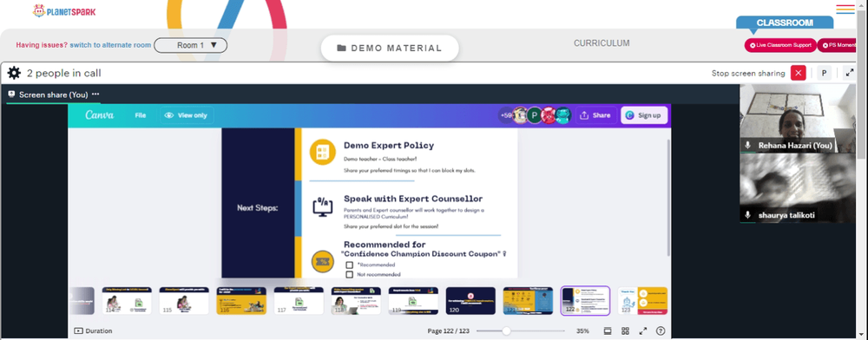Open call settings gear icon

click(x=14, y=73)
